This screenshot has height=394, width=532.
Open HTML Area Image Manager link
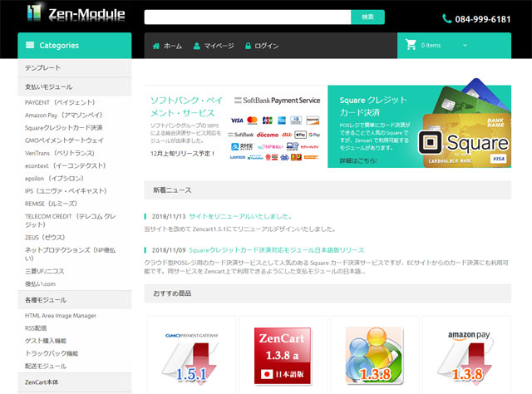(61, 316)
